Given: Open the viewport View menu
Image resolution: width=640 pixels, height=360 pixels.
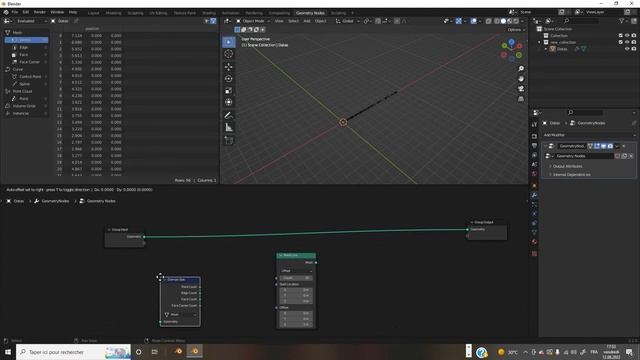Looking at the screenshot, I should 279,21.
